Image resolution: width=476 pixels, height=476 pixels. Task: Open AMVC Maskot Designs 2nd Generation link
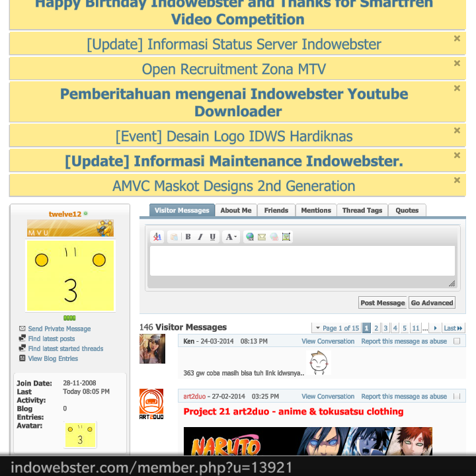[x=234, y=186]
